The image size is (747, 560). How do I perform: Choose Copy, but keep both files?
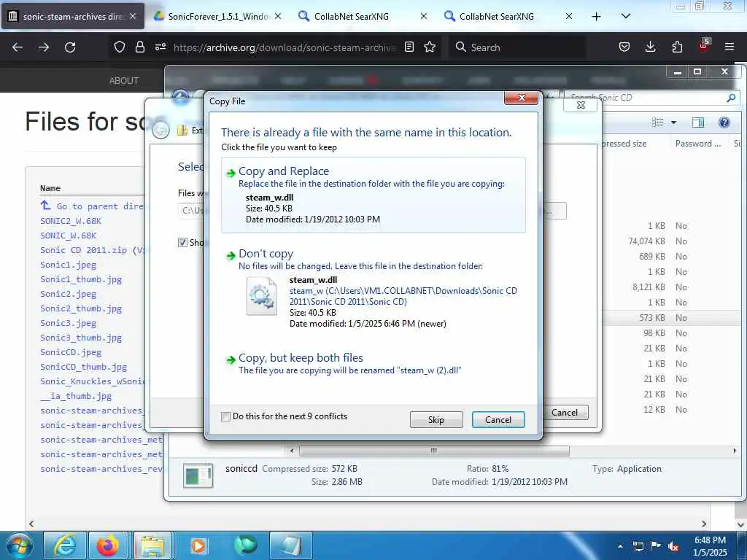tap(373, 363)
